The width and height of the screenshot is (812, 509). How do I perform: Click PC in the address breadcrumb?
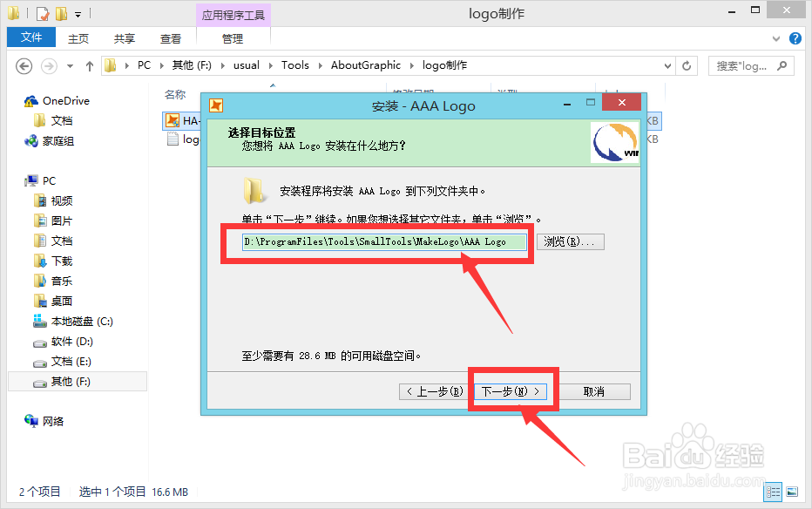point(144,65)
